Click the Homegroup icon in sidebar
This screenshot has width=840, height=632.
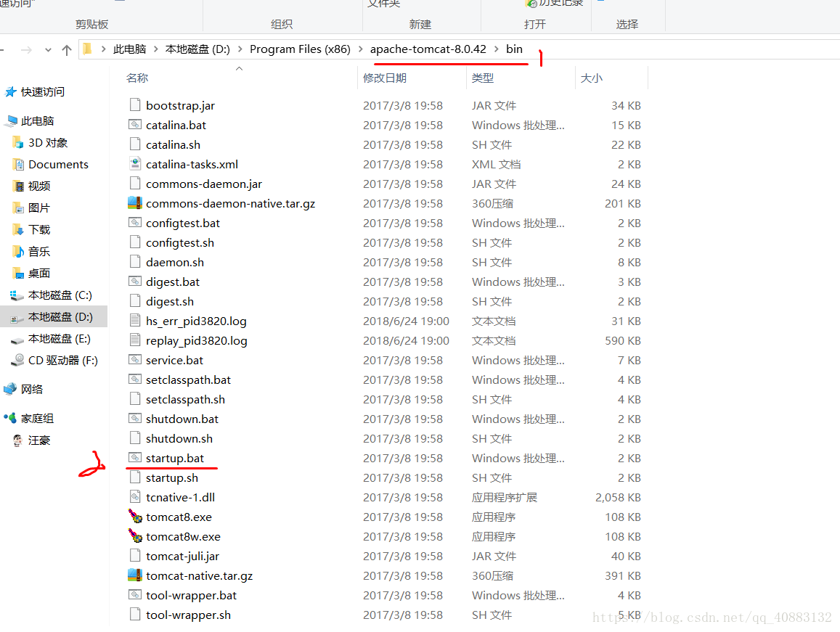coord(10,418)
